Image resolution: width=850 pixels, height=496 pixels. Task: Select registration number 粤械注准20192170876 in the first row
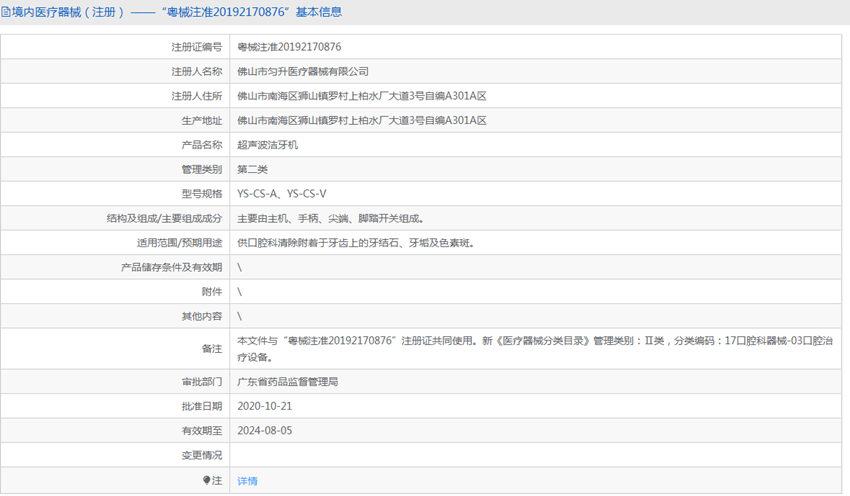(x=289, y=47)
